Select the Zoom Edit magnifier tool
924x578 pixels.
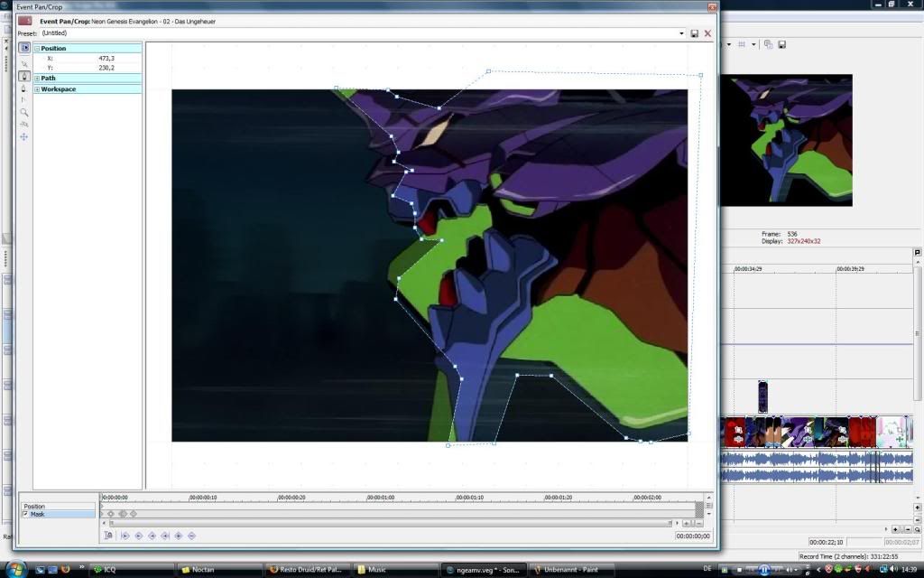[24, 112]
